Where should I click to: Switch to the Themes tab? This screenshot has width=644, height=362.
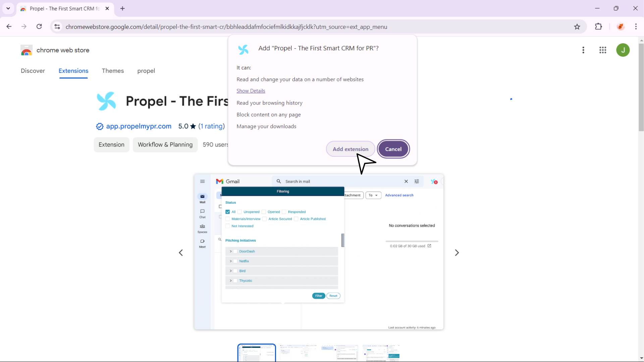click(113, 71)
